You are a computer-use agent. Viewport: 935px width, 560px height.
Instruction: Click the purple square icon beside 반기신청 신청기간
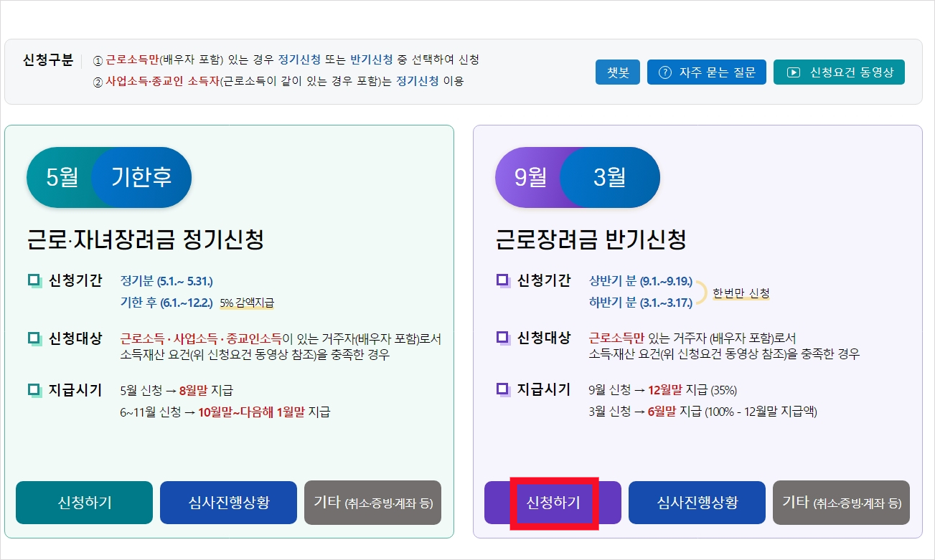(x=504, y=280)
